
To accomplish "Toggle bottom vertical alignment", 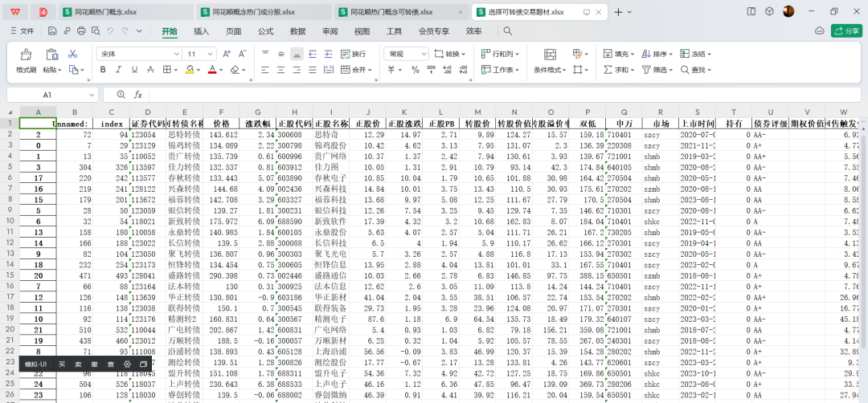I will click(x=297, y=54).
